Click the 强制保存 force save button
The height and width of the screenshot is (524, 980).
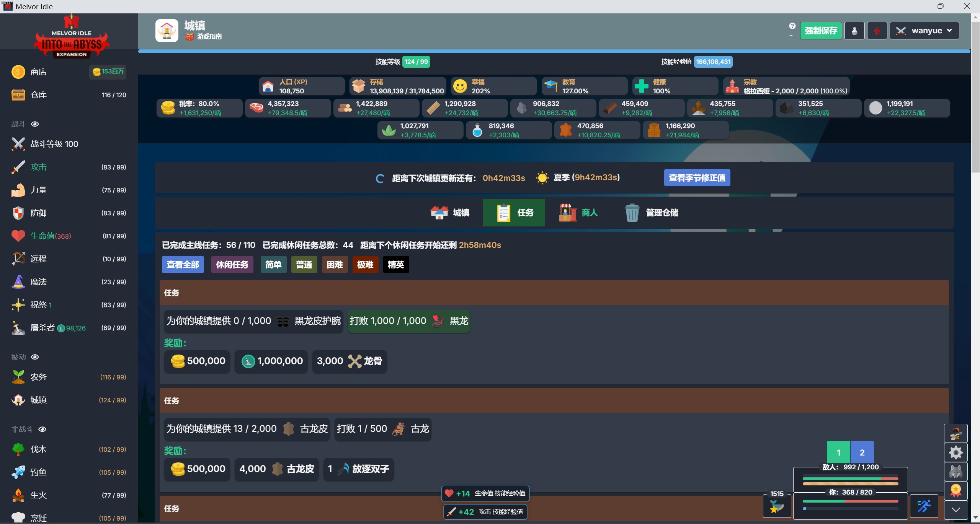pos(821,31)
